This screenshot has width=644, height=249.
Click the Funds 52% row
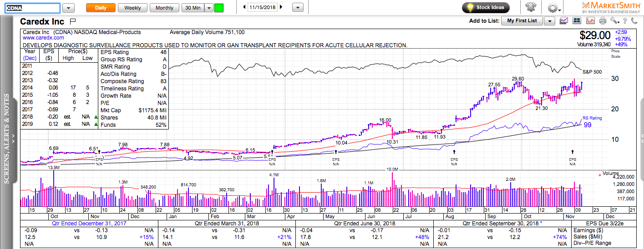point(133,125)
